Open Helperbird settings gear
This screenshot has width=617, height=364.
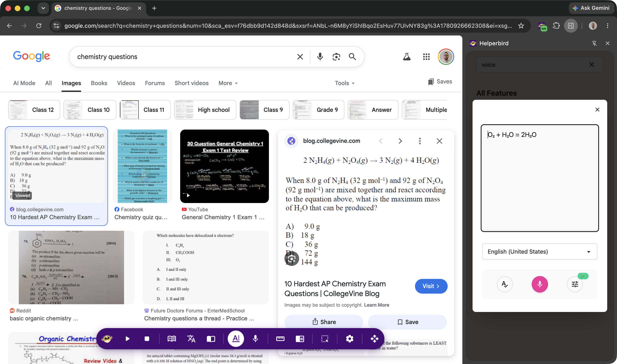coord(350,339)
